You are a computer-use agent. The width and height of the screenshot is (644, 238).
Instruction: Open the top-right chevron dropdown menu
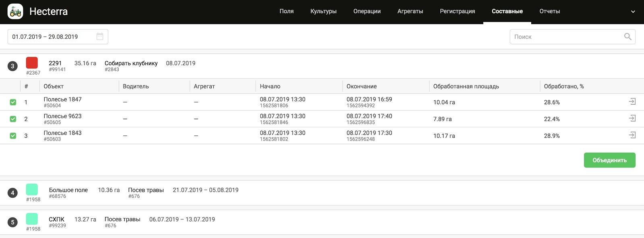click(633, 12)
